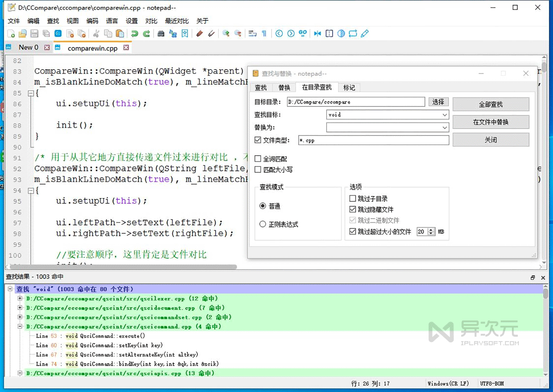Switch to the 标记 tab in dialog
The image size is (553, 392).
coord(349,87)
